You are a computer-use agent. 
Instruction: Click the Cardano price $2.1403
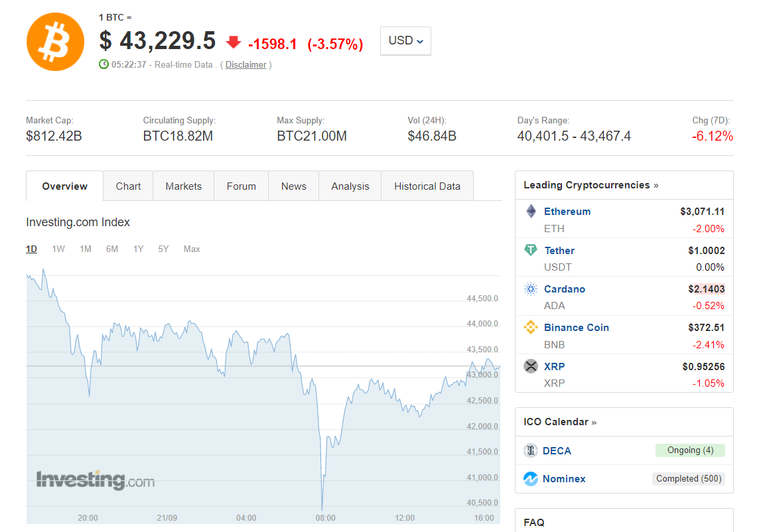(706, 289)
